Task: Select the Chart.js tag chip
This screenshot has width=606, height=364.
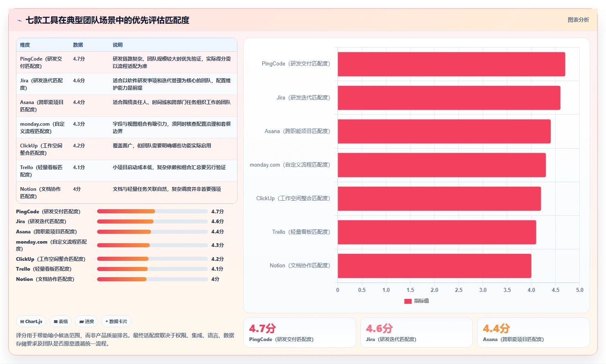Action: [32, 321]
